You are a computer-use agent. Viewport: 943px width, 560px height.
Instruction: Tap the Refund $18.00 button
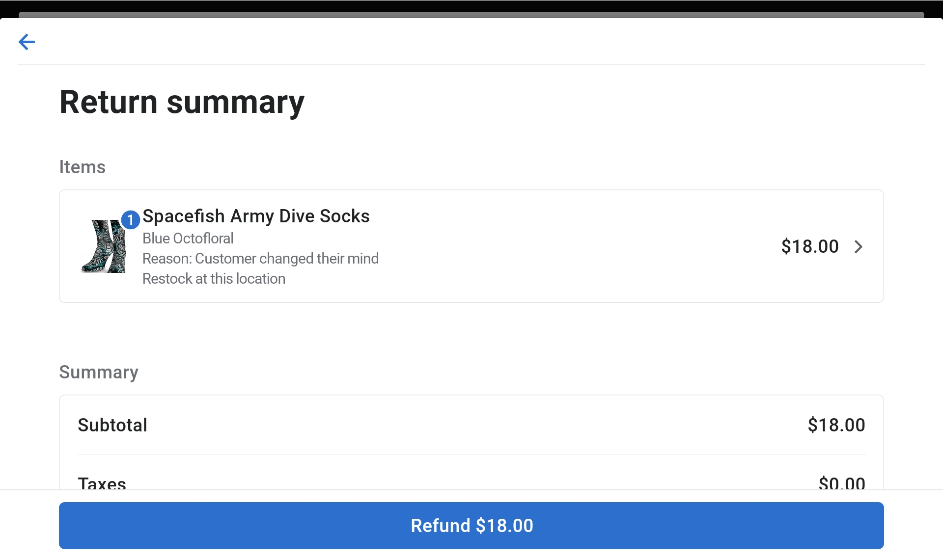(x=471, y=525)
